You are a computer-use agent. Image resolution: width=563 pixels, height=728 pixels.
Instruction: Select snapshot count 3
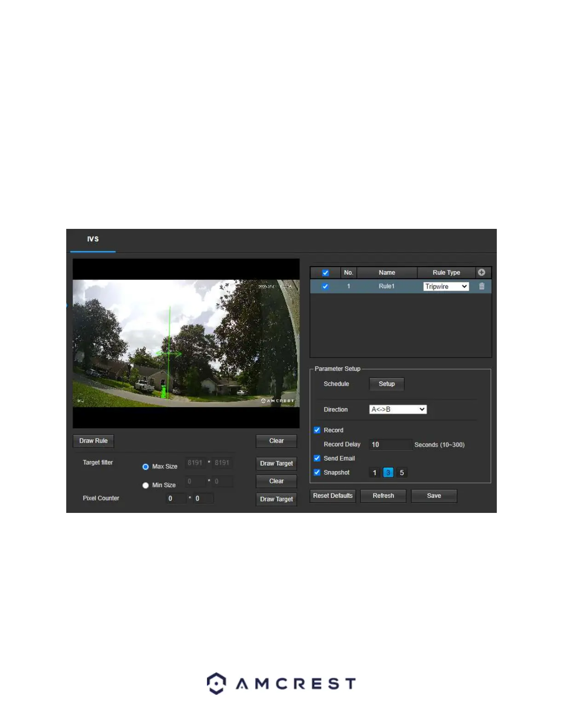coord(388,472)
